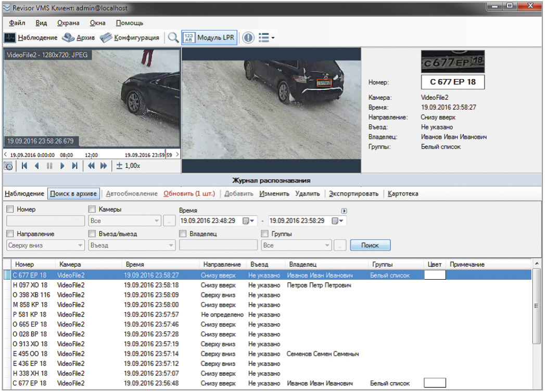Select the row with plate O 398 XB 116
Image resolution: width=545 pixels, height=392 pixels.
(268, 295)
